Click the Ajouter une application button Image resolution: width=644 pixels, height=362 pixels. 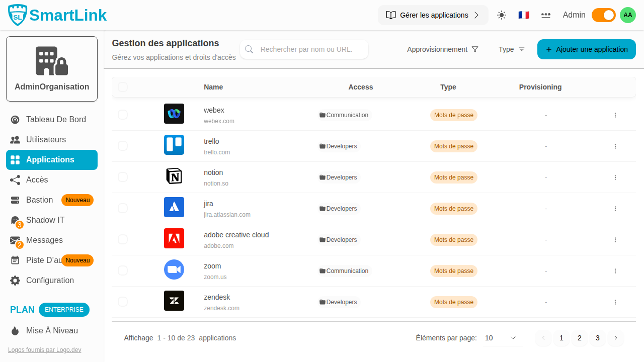(x=586, y=49)
